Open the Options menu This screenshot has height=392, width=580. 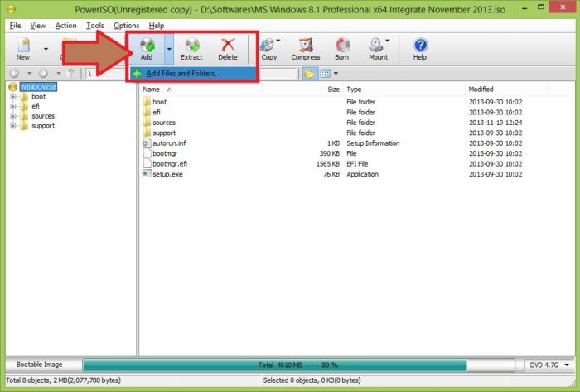127,26
